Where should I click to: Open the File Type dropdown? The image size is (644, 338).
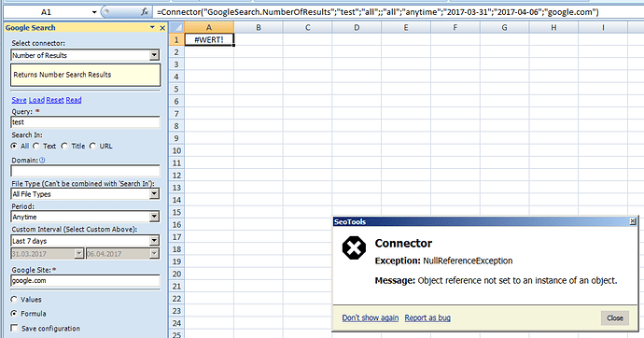point(154,194)
